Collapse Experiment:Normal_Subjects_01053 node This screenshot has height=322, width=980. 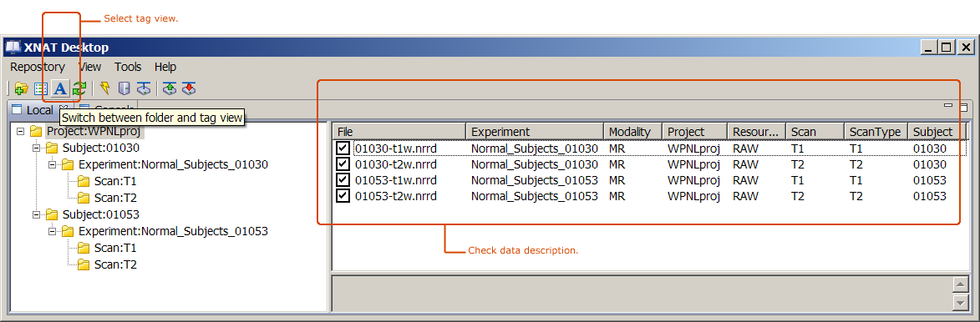(x=53, y=231)
